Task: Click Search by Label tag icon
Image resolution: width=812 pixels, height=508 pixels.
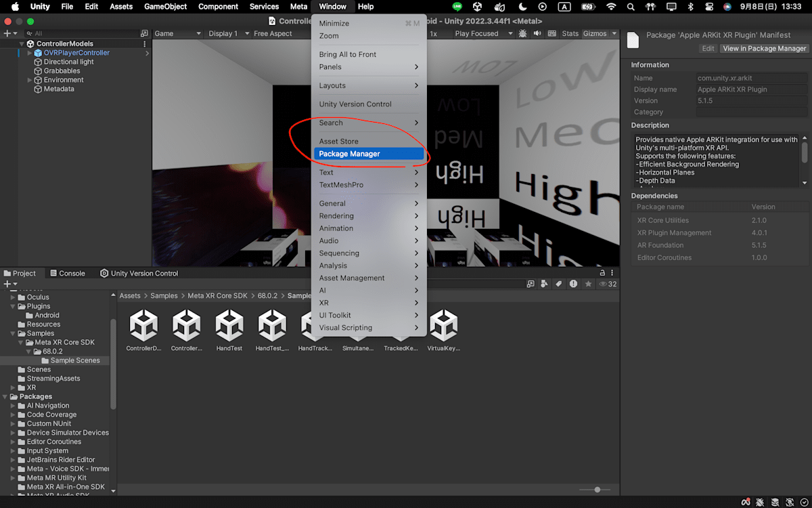Action: coord(559,284)
